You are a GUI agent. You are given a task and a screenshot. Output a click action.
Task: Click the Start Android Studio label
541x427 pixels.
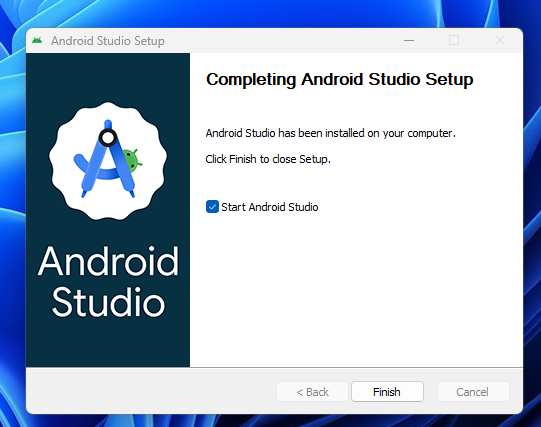tap(269, 207)
